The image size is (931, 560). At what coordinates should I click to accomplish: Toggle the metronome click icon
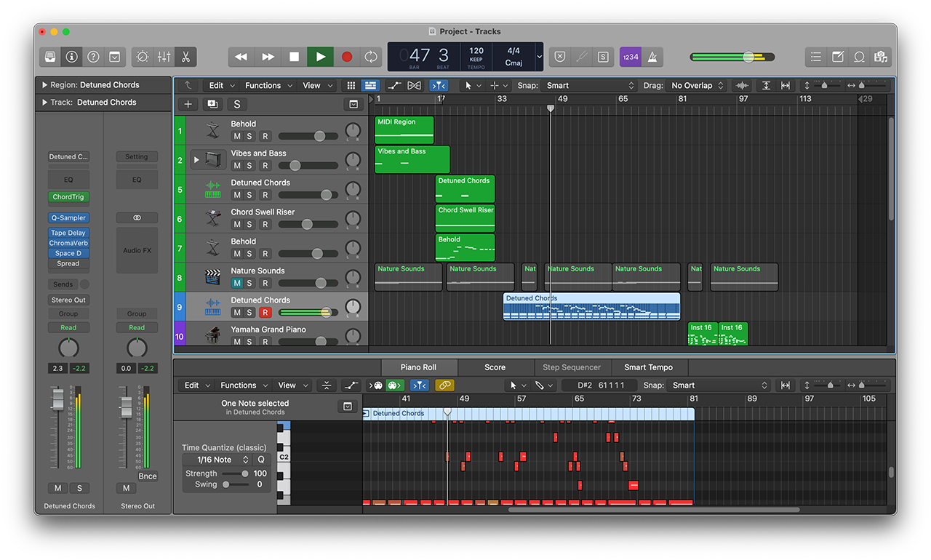pyautogui.click(x=652, y=57)
